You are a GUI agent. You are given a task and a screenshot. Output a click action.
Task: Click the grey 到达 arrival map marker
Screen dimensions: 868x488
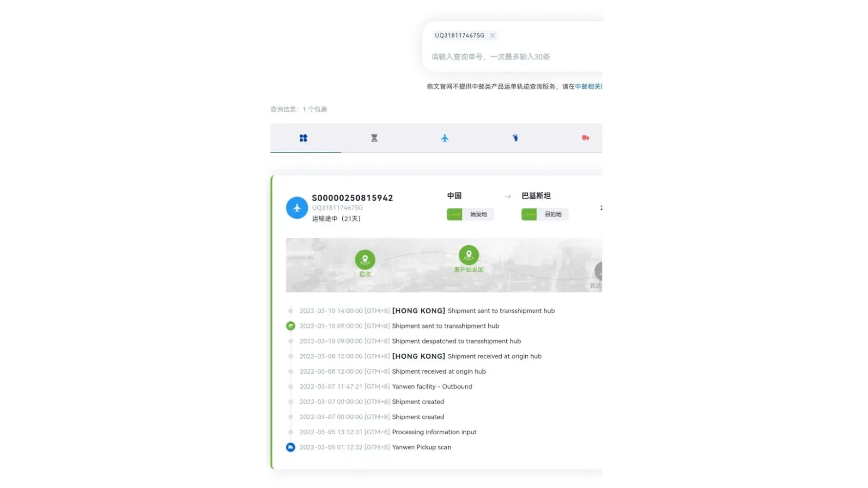[599, 271]
